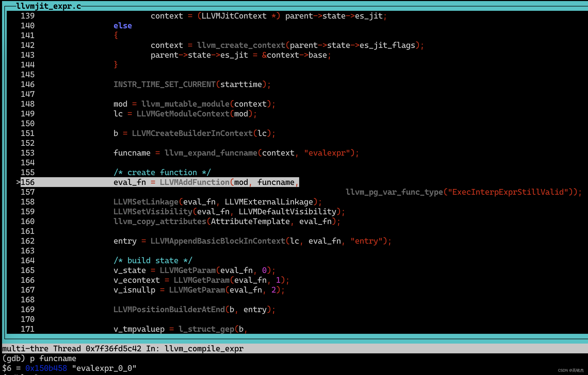
Task: Click 'In: llvm_compile_expr' in status bar
Action: pyautogui.click(x=195, y=349)
